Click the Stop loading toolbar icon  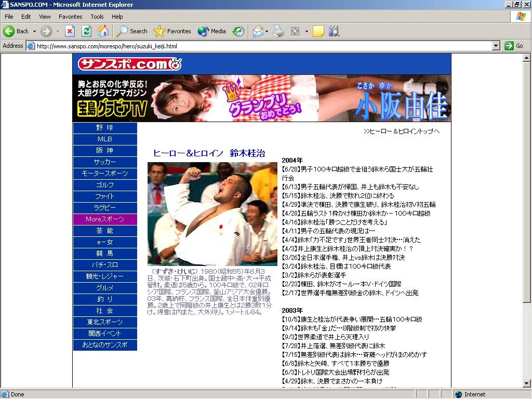coord(70,31)
